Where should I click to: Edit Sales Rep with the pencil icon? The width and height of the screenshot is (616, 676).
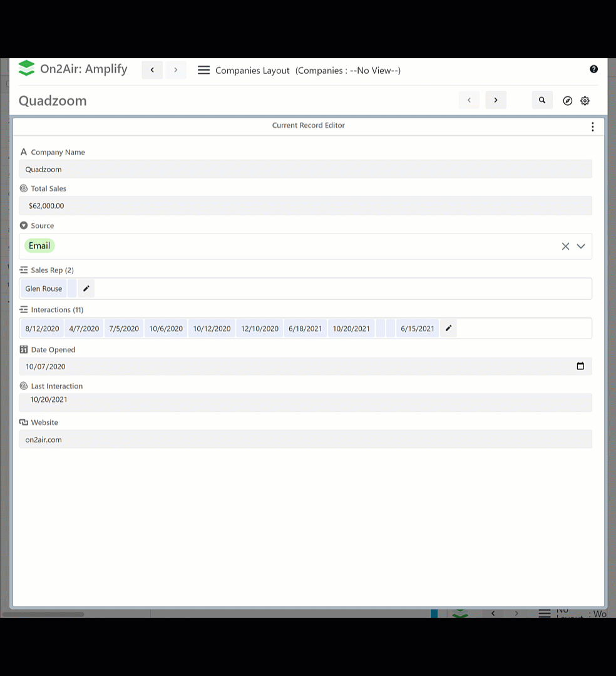coord(86,289)
